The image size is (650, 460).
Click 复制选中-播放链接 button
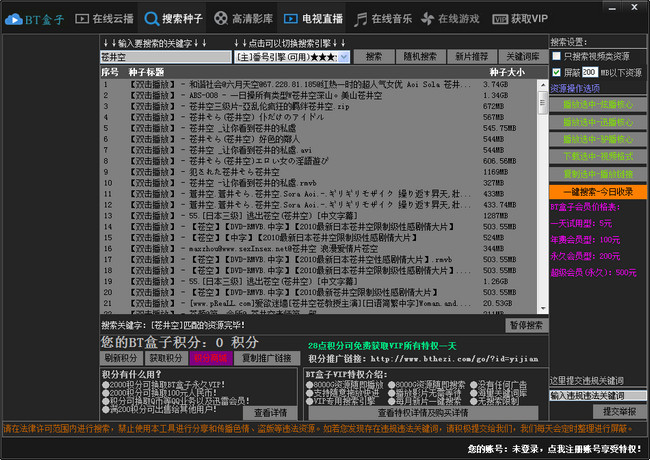598,174
